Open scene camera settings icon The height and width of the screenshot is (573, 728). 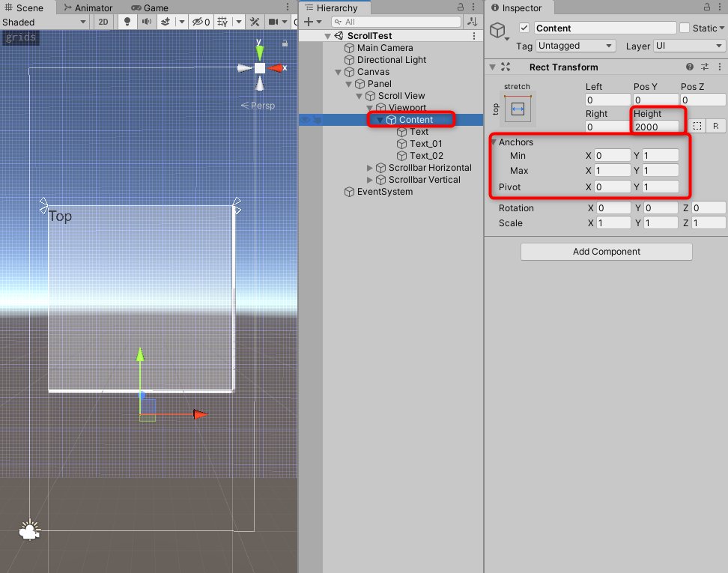pos(273,22)
